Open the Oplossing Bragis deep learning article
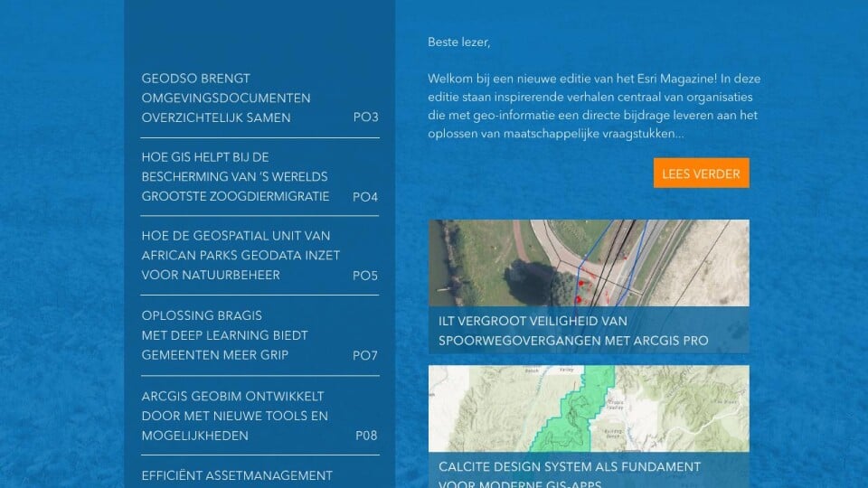 click(224, 335)
